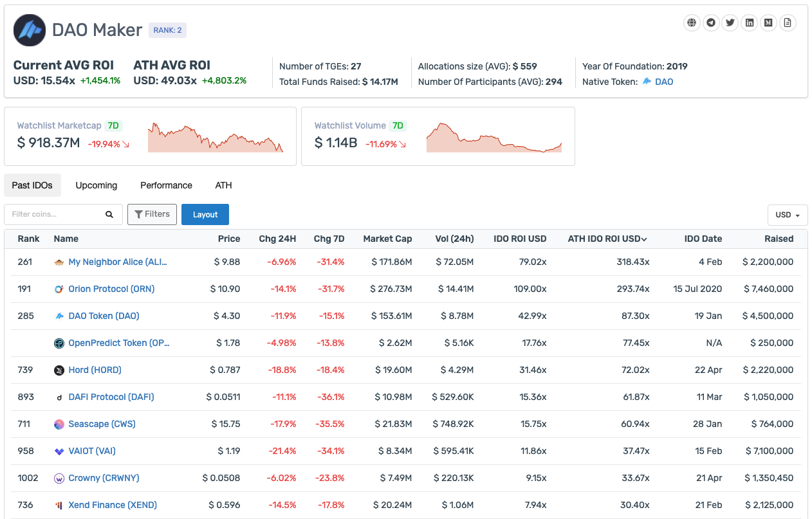This screenshot has height=519, width=812.
Task: Click the Xend Finance coin icon
Action: point(59,505)
